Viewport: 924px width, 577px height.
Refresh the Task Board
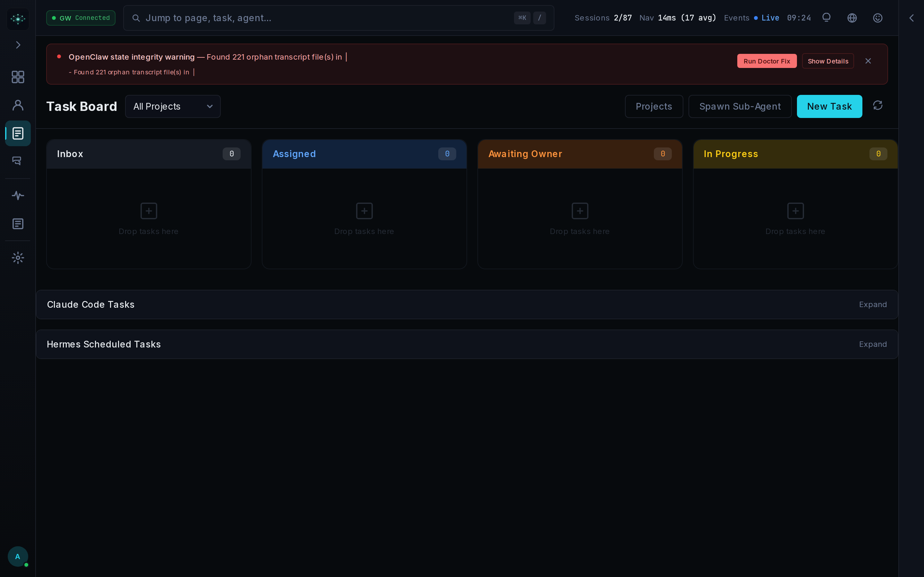pos(877,106)
